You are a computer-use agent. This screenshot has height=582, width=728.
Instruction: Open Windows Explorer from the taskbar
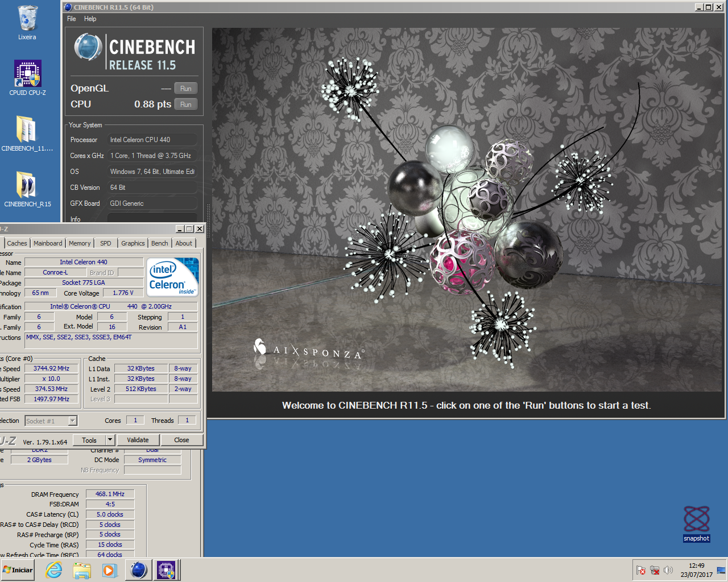tap(82, 570)
